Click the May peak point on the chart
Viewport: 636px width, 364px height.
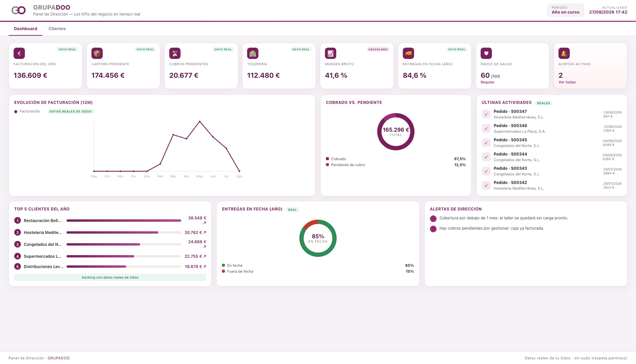[199, 121]
